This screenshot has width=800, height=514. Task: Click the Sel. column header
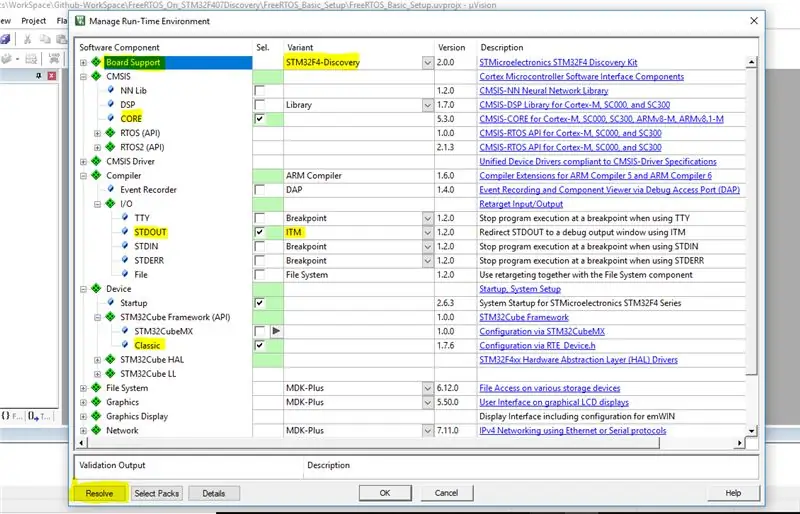263,47
